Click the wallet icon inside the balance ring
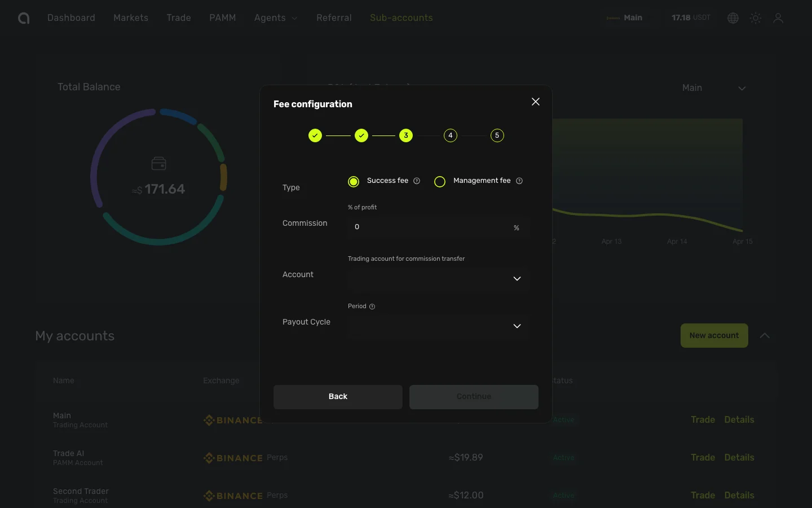 (x=158, y=164)
